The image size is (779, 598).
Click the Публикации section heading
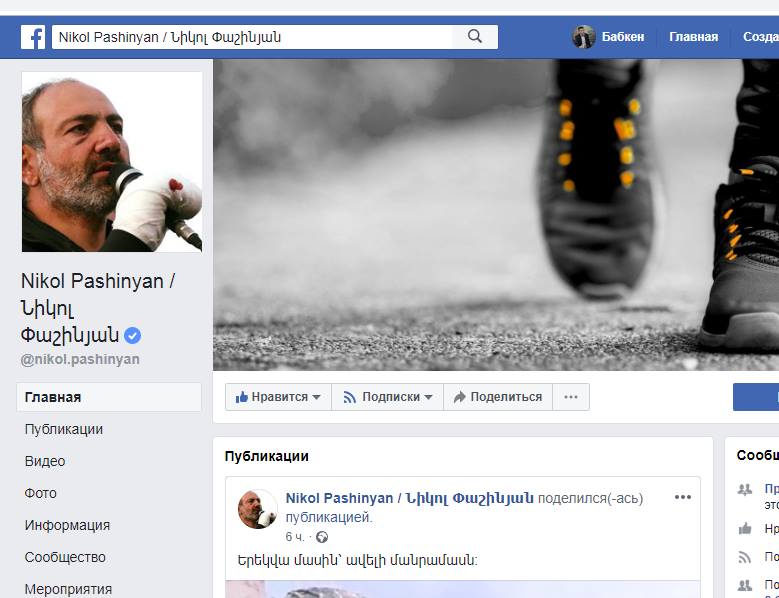tap(266, 456)
